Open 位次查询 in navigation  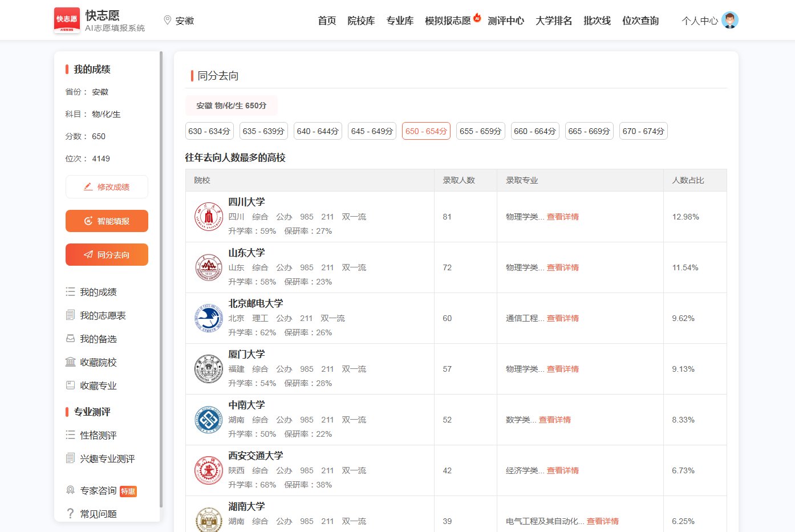(x=640, y=21)
